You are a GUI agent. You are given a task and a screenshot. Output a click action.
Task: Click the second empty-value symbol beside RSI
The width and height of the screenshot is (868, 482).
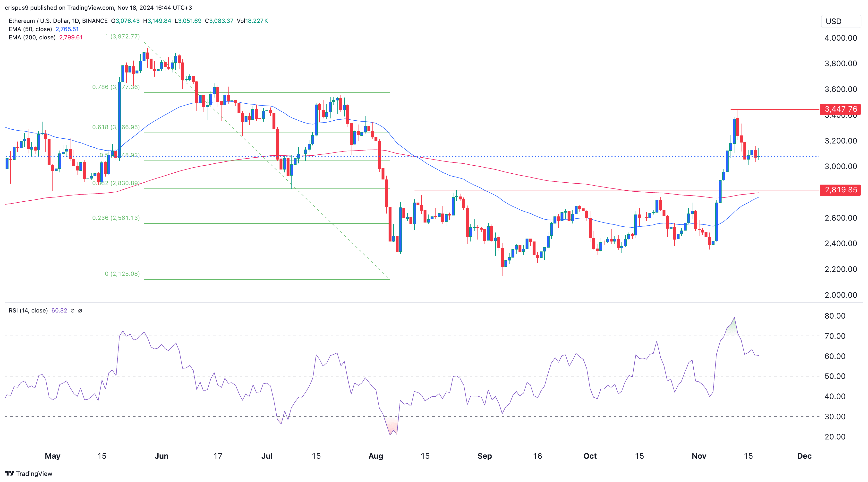(80, 311)
